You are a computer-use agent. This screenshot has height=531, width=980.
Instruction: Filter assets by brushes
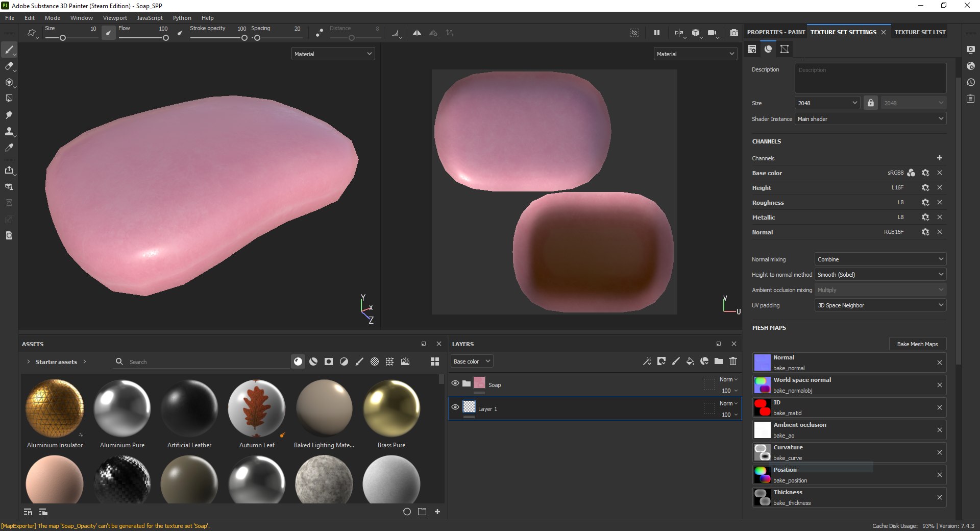click(359, 361)
